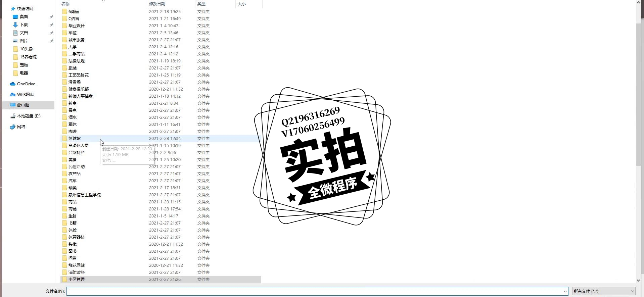Click folder icon of 酒水
This screenshot has width=644, height=297.
coord(64,117)
